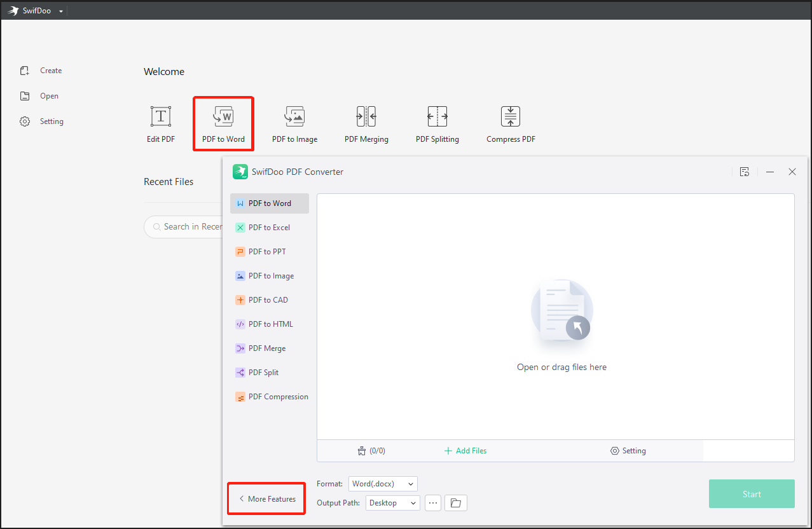This screenshot has height=529, width=812.
Task: Open the Format Word(.docx) dropdown
Action: [383, 484]
